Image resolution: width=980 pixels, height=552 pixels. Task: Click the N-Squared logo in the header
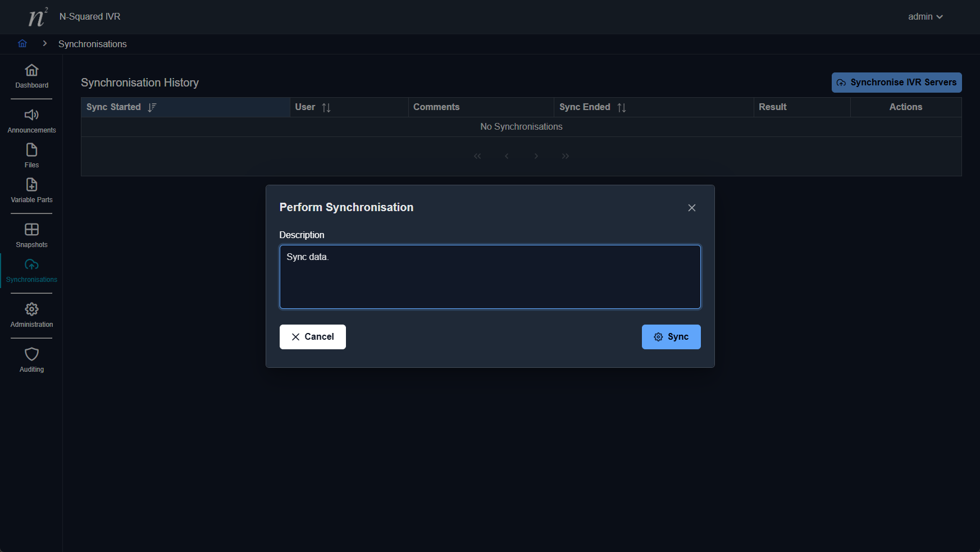coord(38,17)
